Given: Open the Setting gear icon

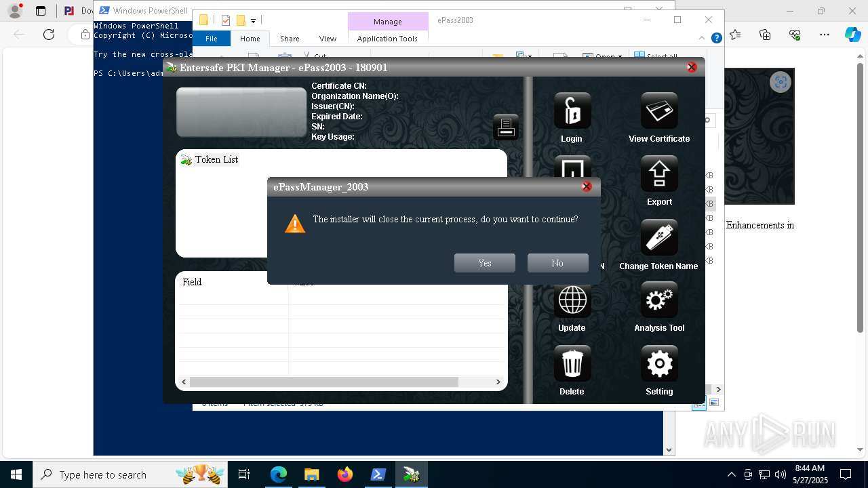Looking at the screenshot, I should click(x=659, y=364).
